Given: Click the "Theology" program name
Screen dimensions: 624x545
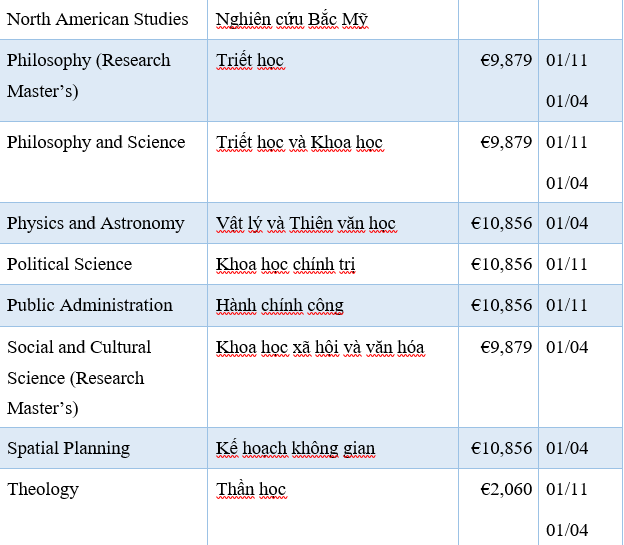Looking at the screenshot, I should coord(43,489).
